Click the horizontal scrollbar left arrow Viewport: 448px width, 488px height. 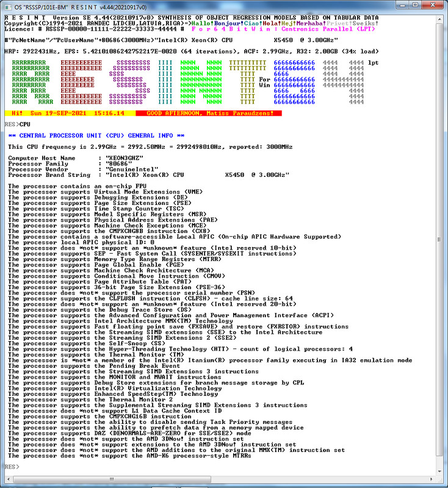coord(9,479)
